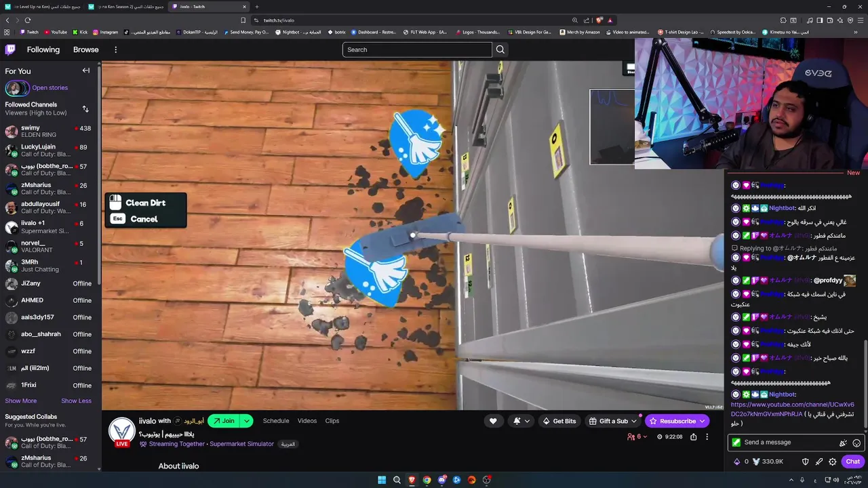Open norvel__ VALORANT channel
Screen dimensions: 868x488
click(x=49, y=246)
